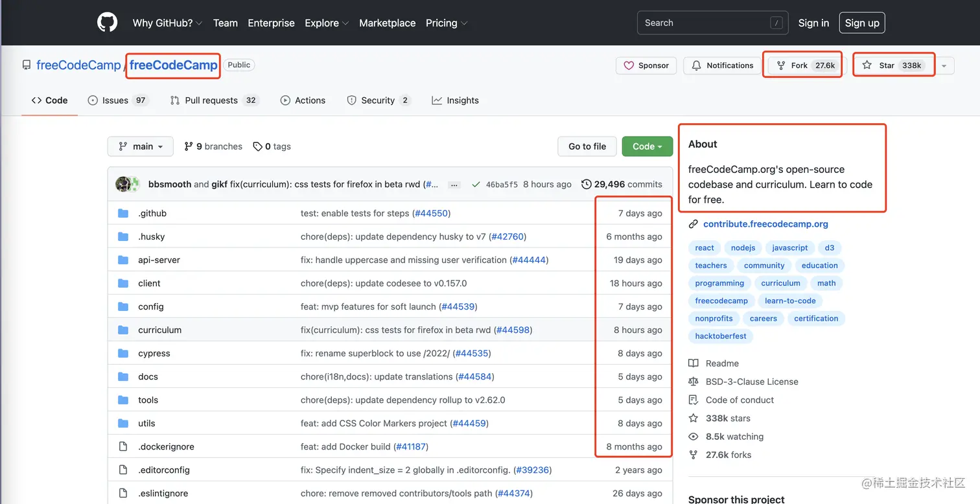Click the bbsmooth commit author avatar
The height and width of the screenshot is (504, 980).
tap(122, 184)
